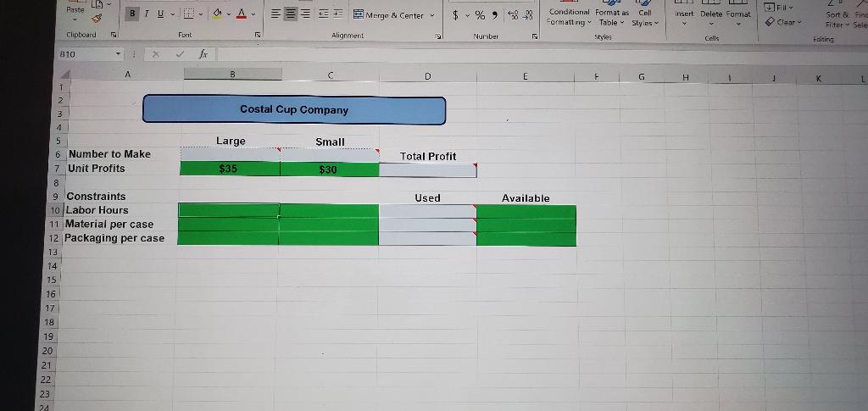Viewport: 868px width, 411px height.
Task: Confirm formula entry checkmark icon
Action: point(180,55)
